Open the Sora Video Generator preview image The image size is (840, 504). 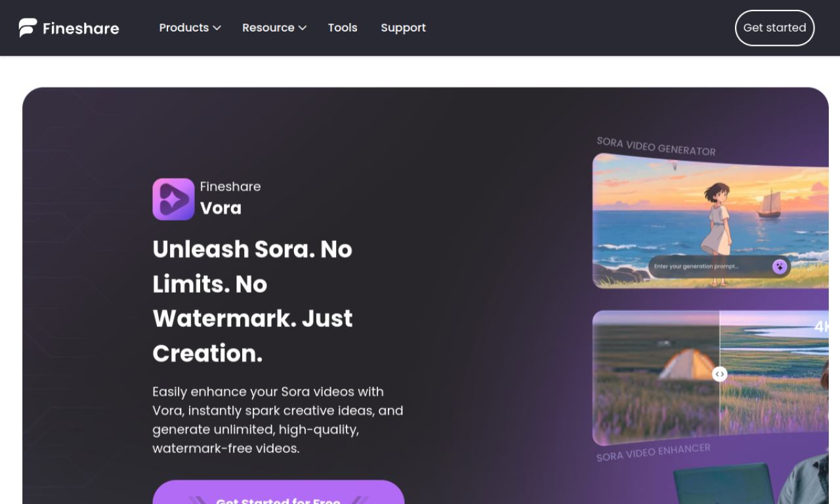(x=711, y=221)
